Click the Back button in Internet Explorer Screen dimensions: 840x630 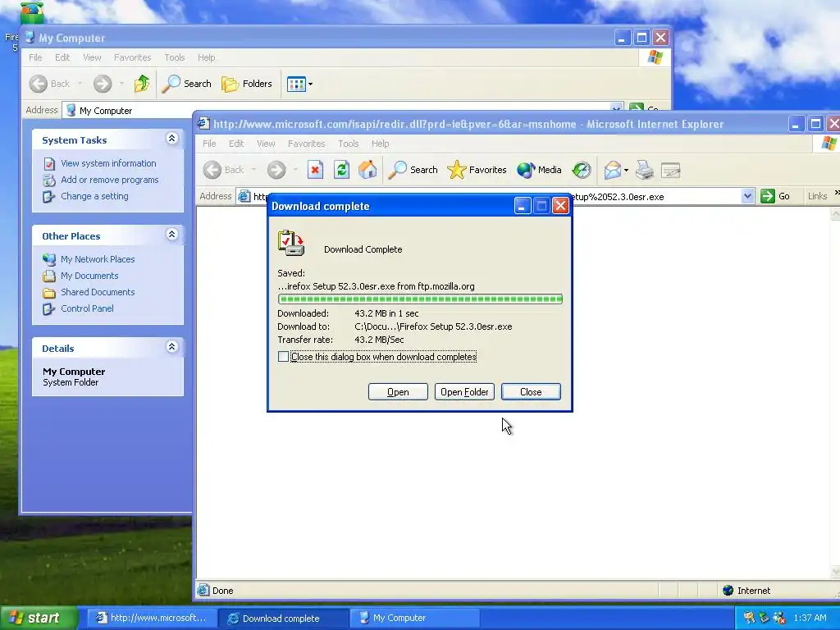click(x=223, y=171)
